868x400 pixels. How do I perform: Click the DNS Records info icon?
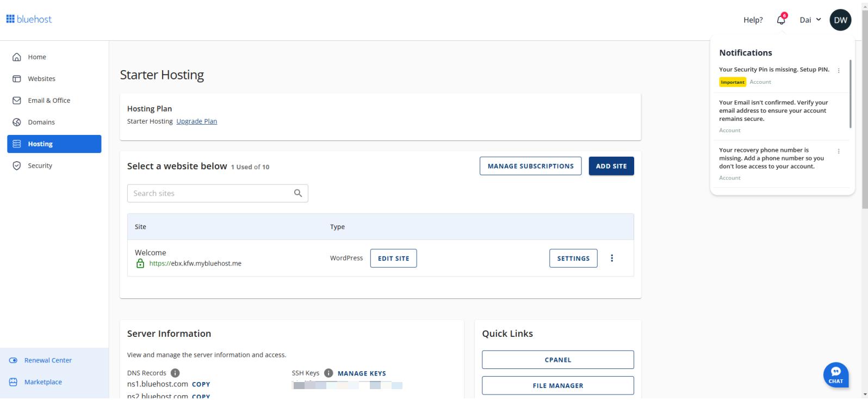(x=175, y=373)
